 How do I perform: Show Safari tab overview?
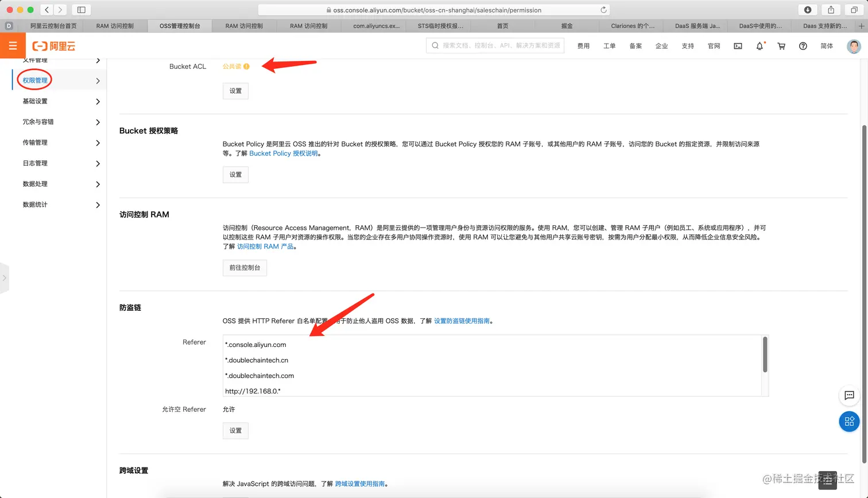[x=854, y=10]
